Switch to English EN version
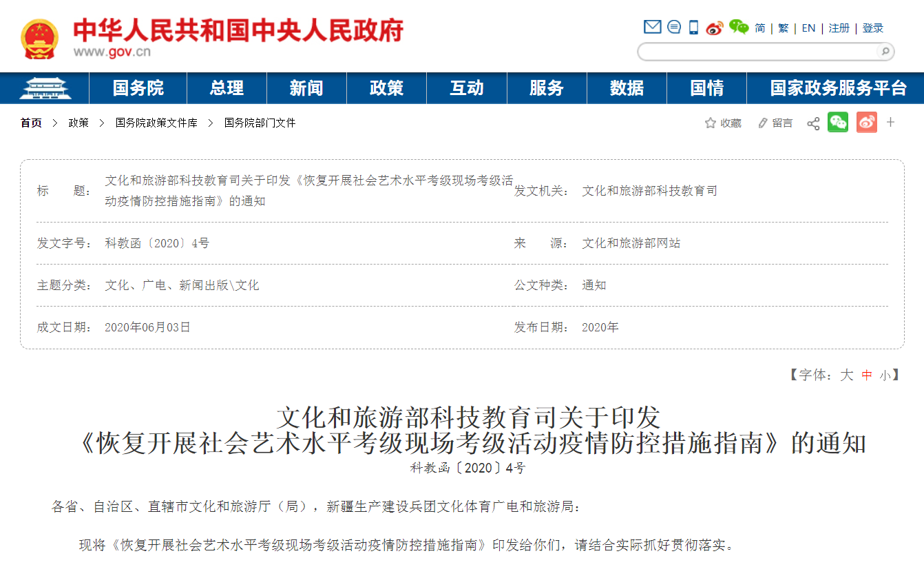 click(808, 28)
